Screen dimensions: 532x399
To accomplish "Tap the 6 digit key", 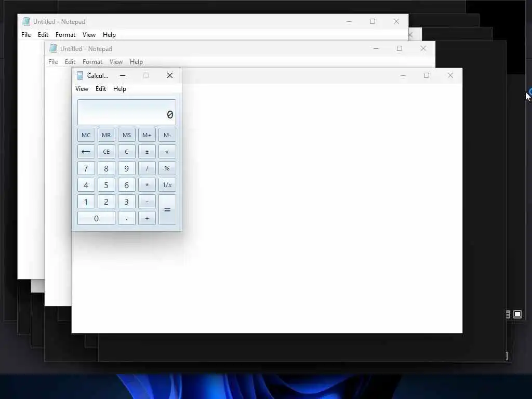I will point(127,185).
